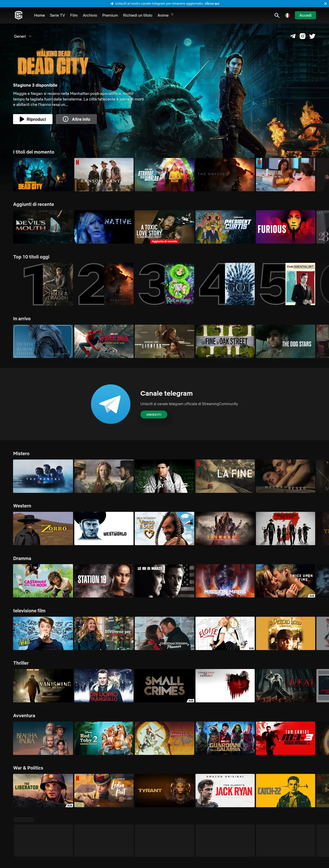This screenshot has height=868, width=329.
Task: Open the Special Ops Lioness thumbnail
Action: coord(164,341)
